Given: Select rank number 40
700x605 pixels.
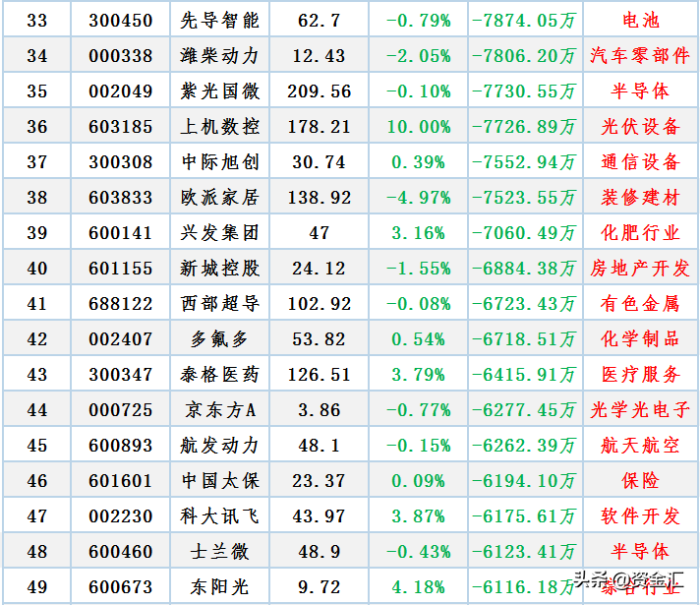Looking at the screenshot, I should [37, 269].
